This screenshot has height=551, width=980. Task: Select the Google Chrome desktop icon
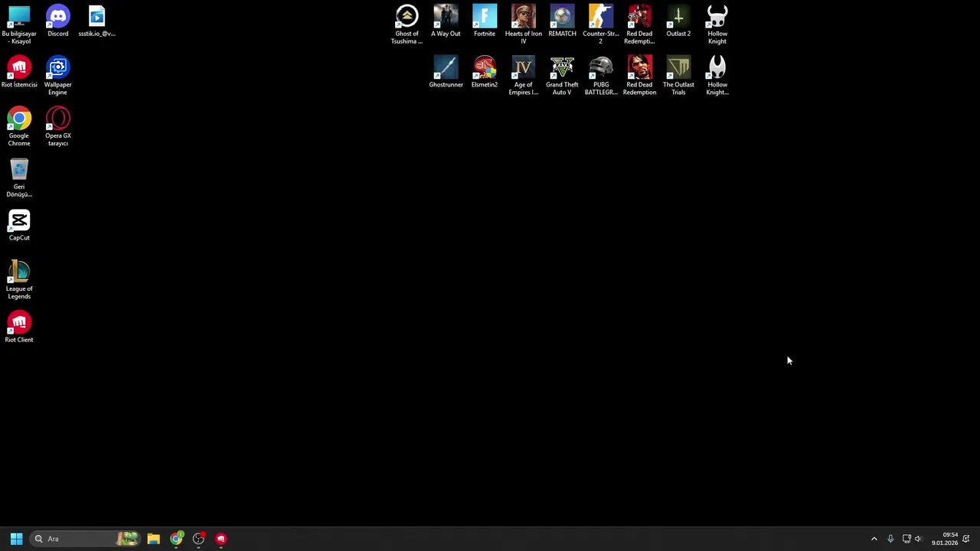coord(19,127)
